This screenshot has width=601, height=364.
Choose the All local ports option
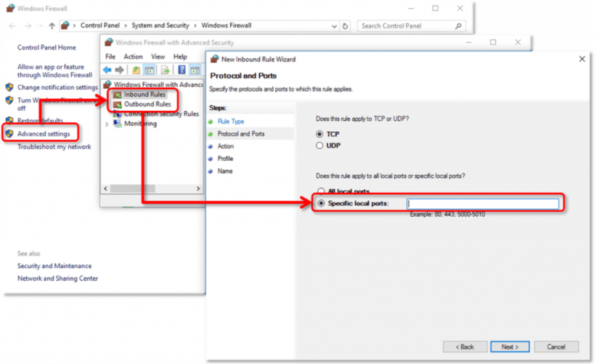[322, 191]
